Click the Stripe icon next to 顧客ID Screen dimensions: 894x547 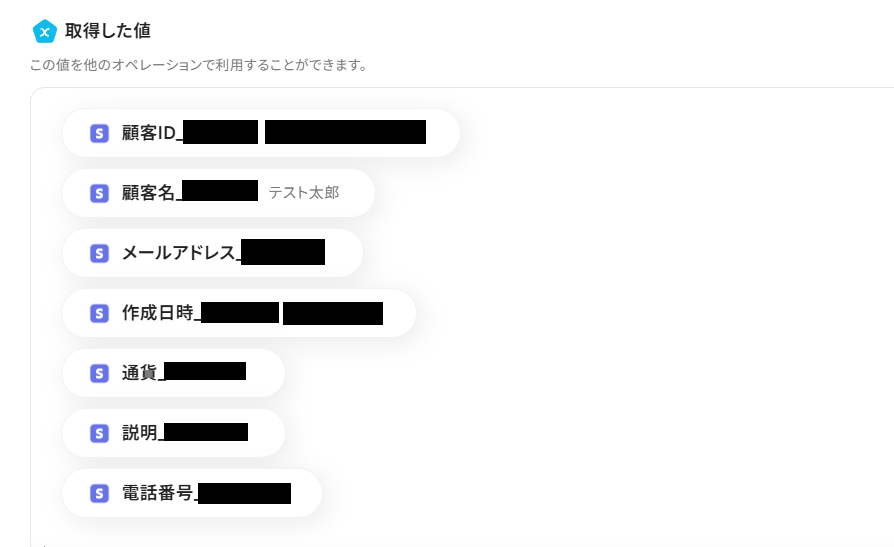click(99, 133)
